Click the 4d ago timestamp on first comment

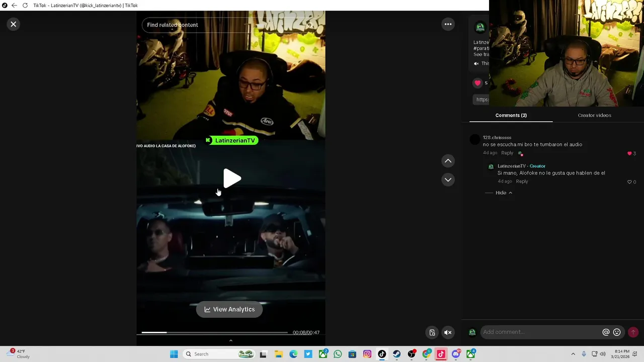(x=490, y=153)
